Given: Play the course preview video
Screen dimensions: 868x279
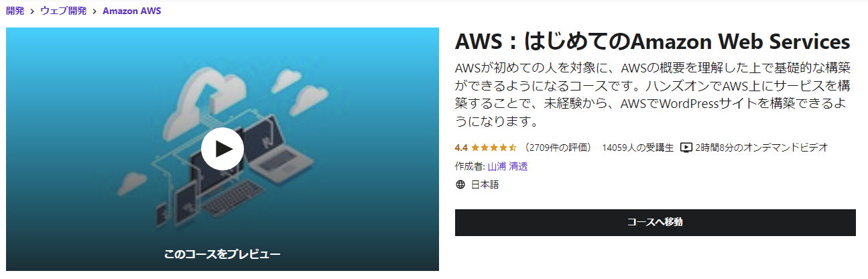Looking at the screenshot, I should point(222,148).
